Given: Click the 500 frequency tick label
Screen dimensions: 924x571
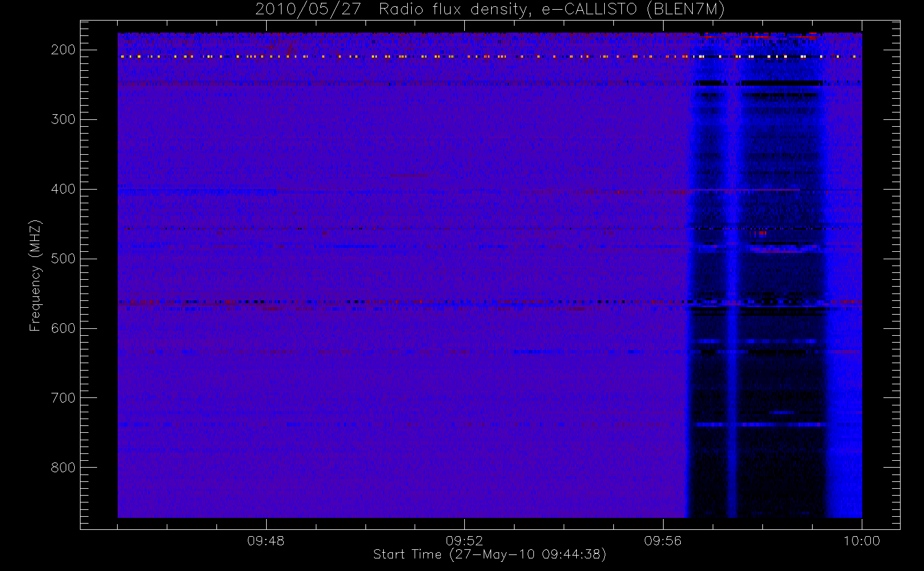Looking at the screenshot, I should (x=63, y=259).
